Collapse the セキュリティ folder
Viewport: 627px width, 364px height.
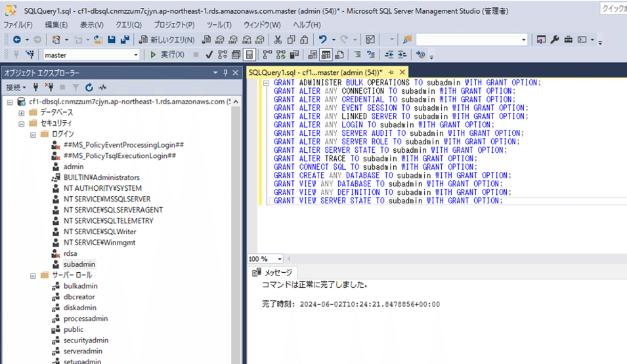(x=22, y=124)
